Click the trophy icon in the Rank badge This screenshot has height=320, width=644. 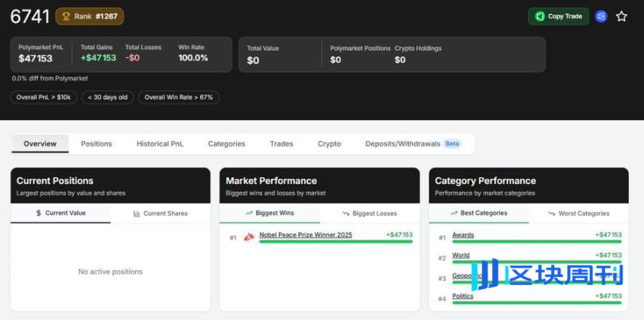point(66,16)
